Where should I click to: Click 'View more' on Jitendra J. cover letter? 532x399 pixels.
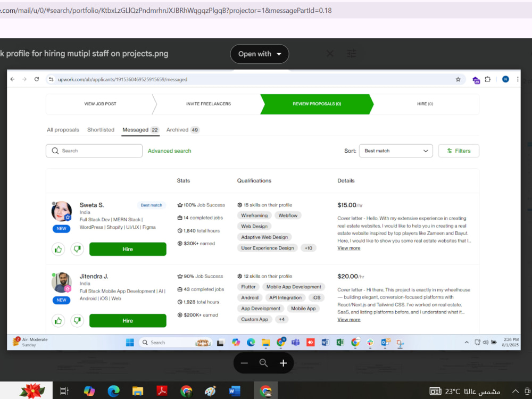tap(349, 320)
